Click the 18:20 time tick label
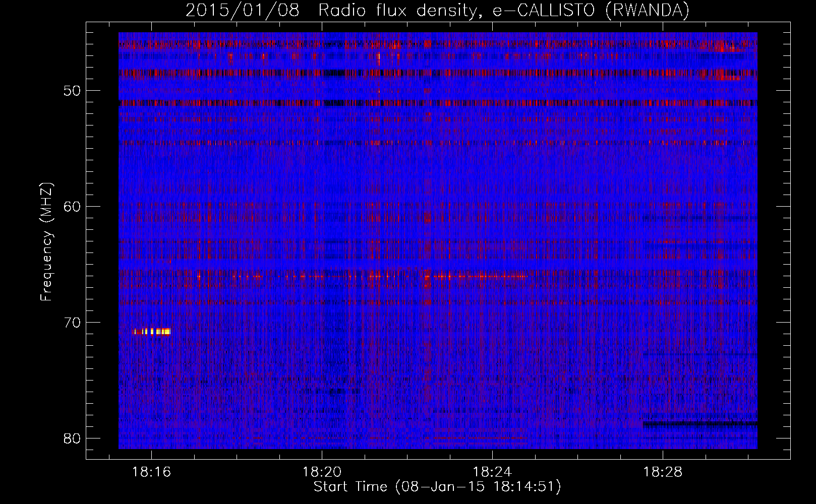 point(322,472)
